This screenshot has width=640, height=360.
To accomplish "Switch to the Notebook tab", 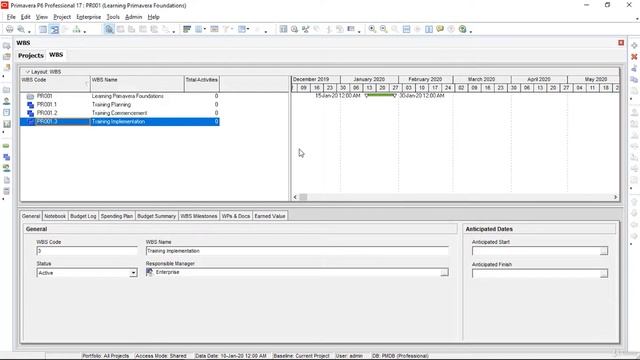I will tap(55, 216).
